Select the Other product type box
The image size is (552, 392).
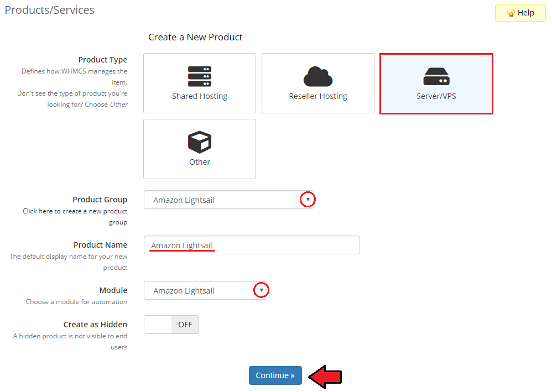tap(200, 149)
